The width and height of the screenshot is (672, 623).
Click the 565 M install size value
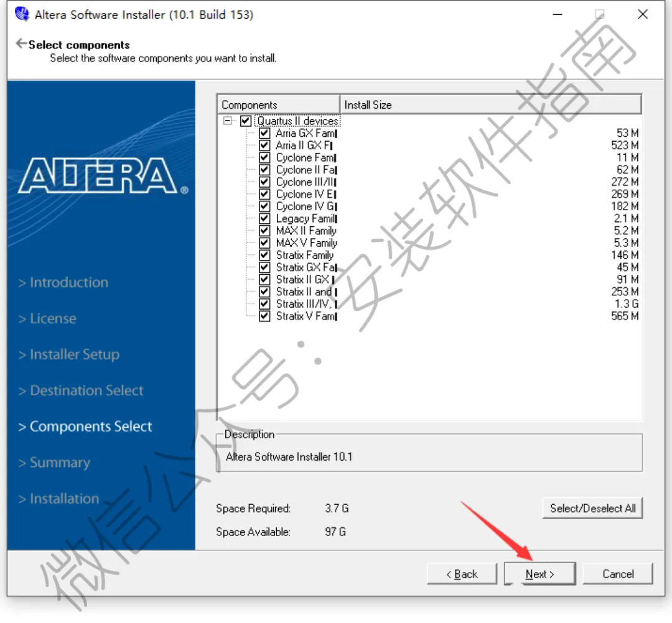click(x=625, y=316)
